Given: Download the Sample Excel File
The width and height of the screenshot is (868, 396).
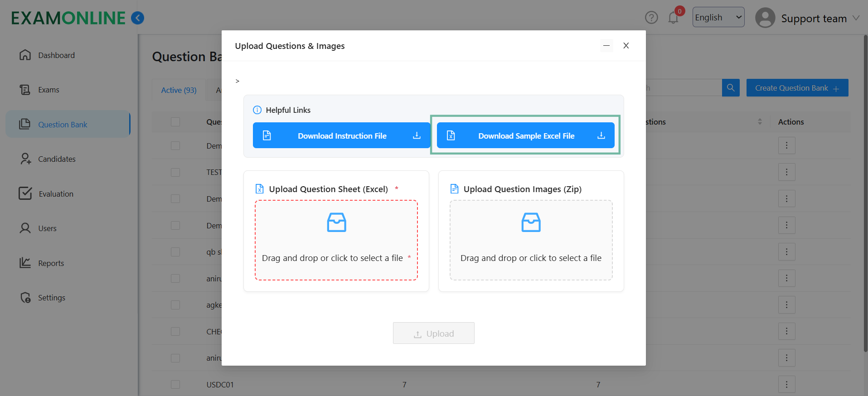Looking at the screenshot, I should tap(525, 135).
